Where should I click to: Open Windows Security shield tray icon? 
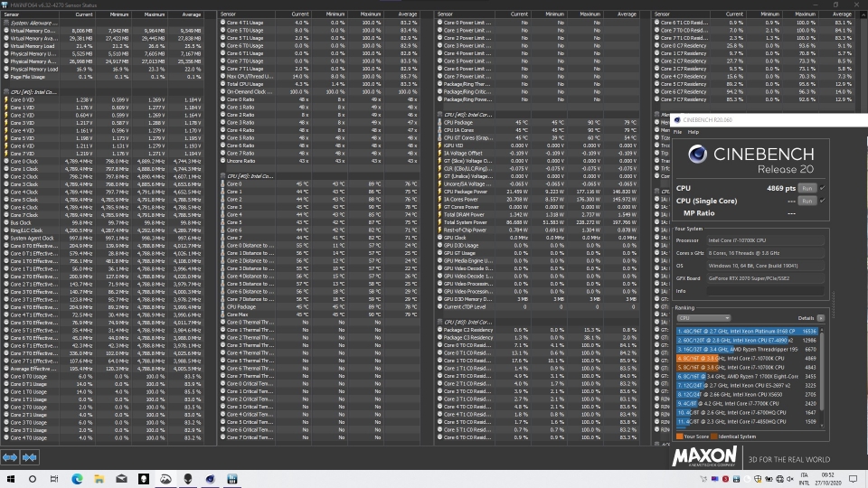click(x=758, y=479)
